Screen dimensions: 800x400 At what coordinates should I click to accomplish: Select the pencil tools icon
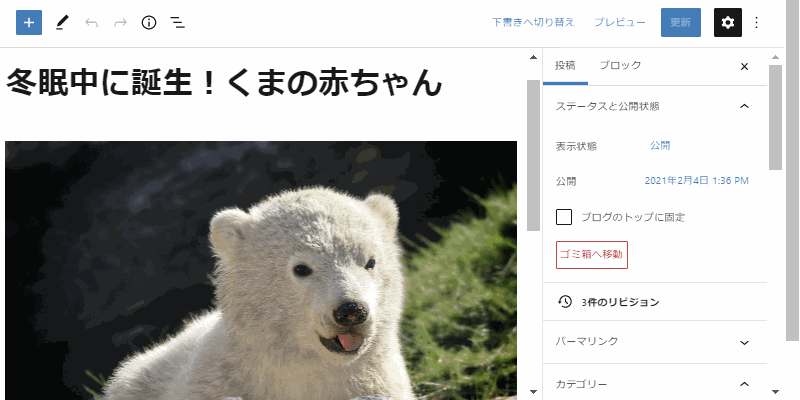tap(62, 22)
